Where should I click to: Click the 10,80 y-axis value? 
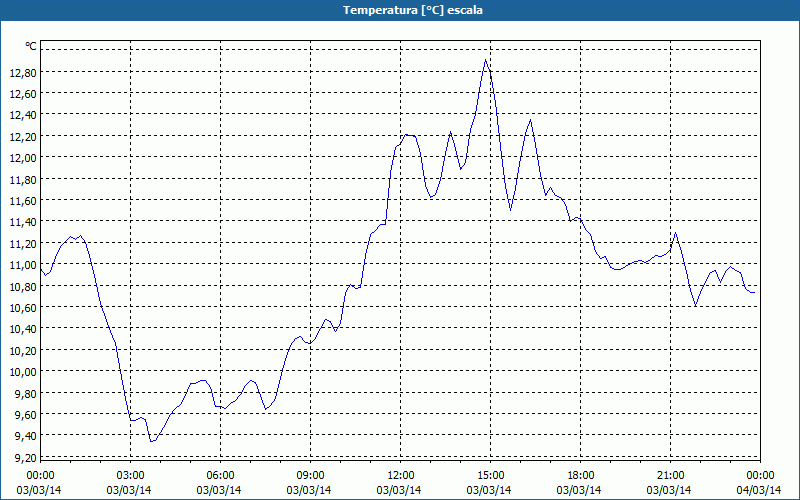click(23, 287)
